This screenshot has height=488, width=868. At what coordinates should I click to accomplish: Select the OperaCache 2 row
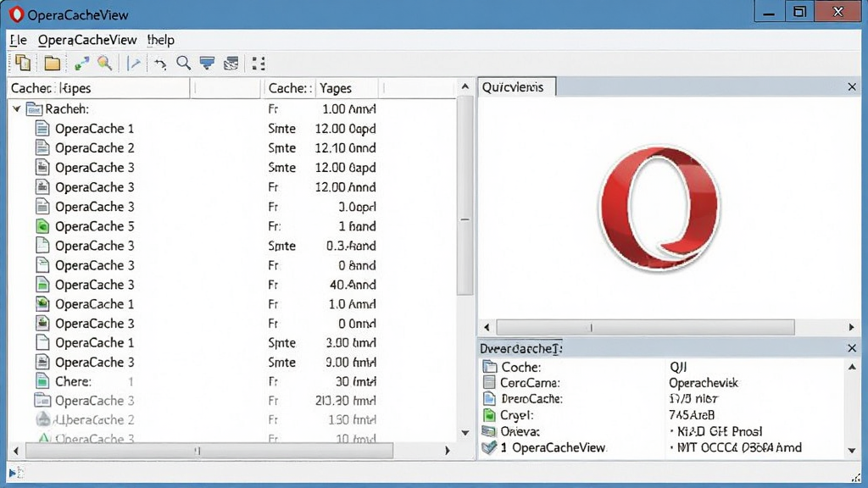(x=232, y=147)
